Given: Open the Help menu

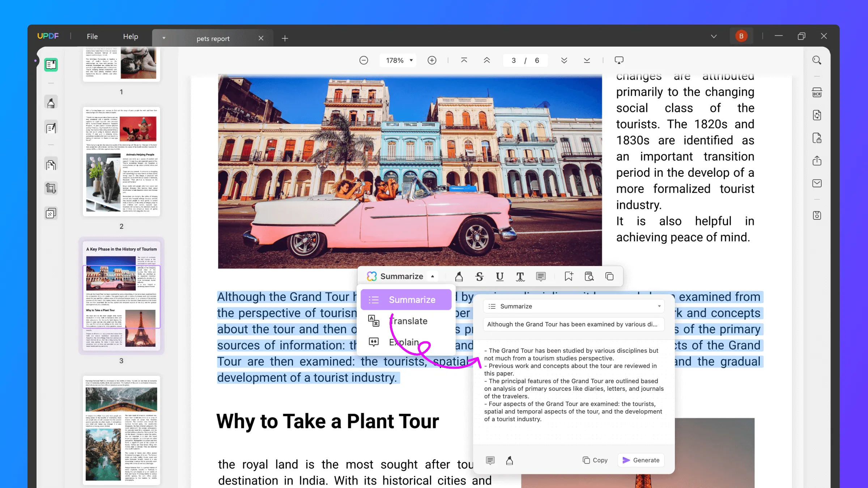Looking at the screenshot, I should [x=130, y=37].
